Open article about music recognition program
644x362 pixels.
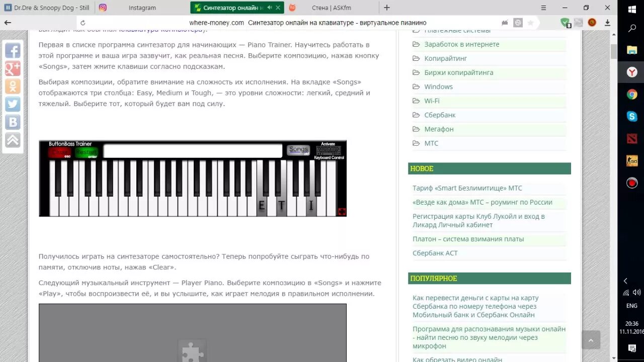coord(489,337)
